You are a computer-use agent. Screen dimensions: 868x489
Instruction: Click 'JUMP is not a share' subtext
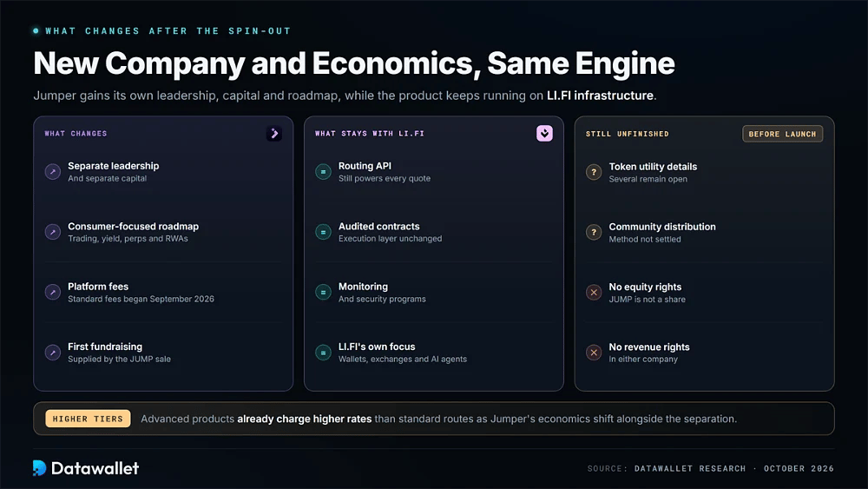point(648,300)
